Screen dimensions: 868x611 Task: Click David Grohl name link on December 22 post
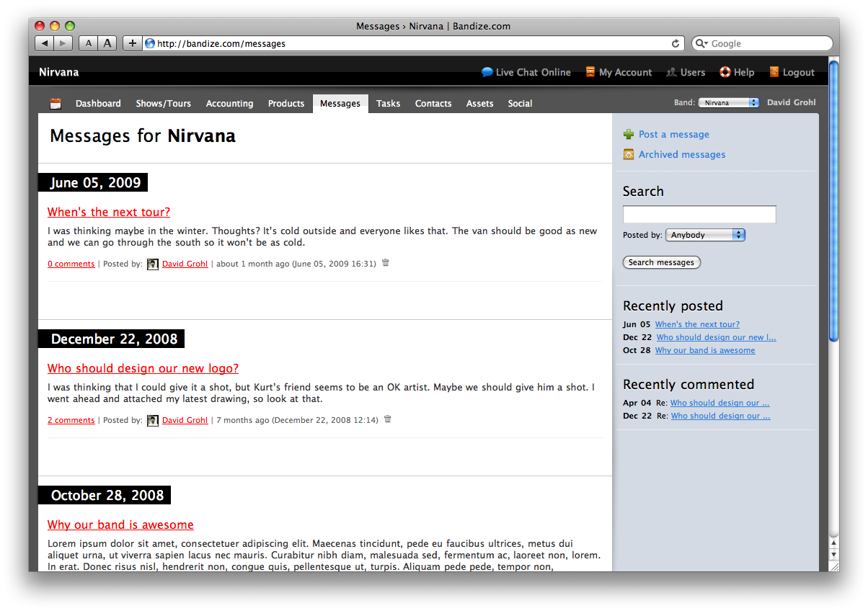tap(185, 420)
